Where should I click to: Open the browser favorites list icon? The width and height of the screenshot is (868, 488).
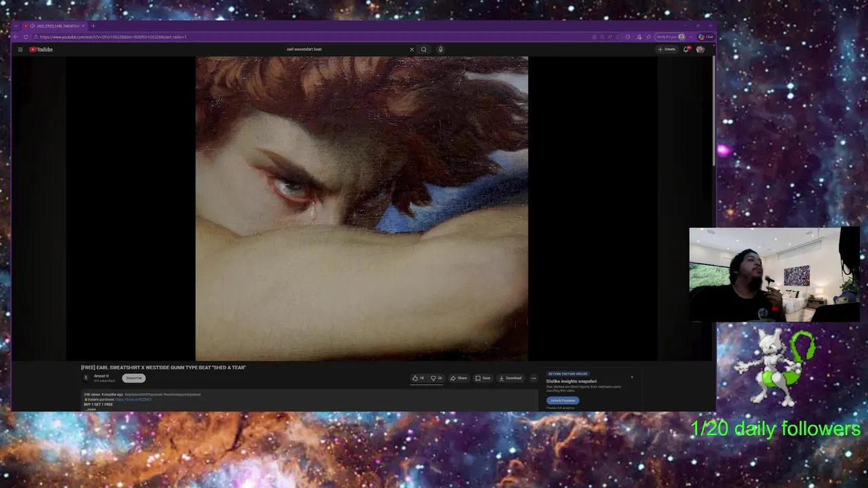coord(648,37)
